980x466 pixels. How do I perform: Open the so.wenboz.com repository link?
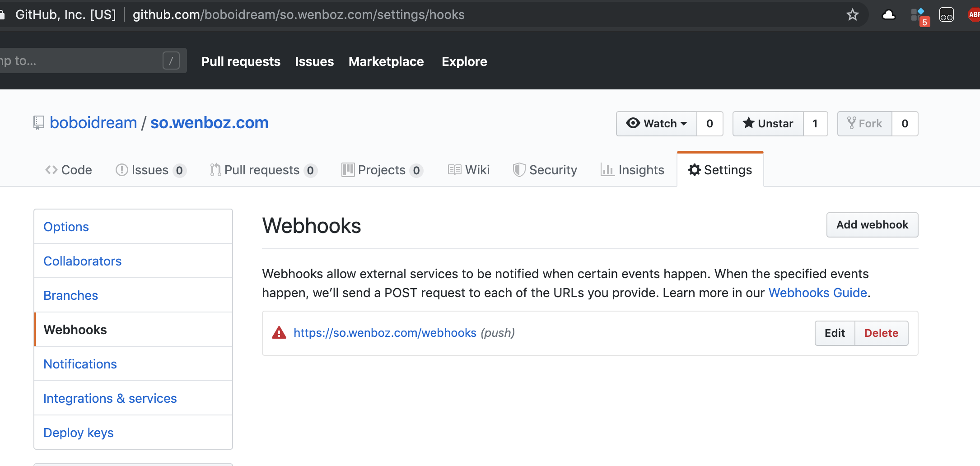pos(209,123)
